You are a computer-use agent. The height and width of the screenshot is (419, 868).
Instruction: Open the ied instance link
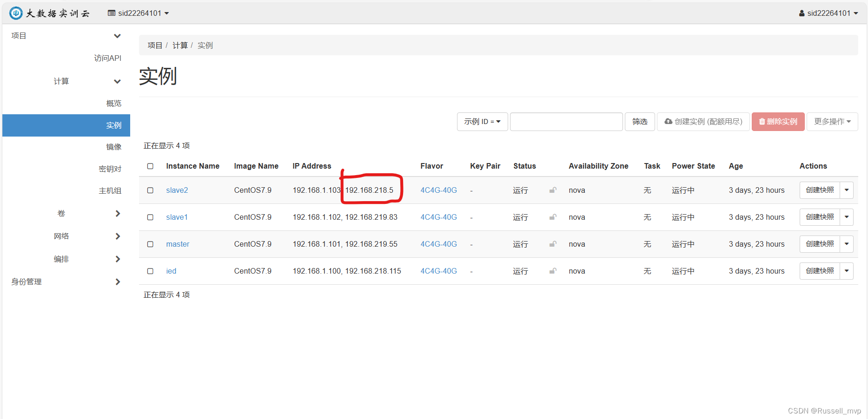click(x=171, y=271)
